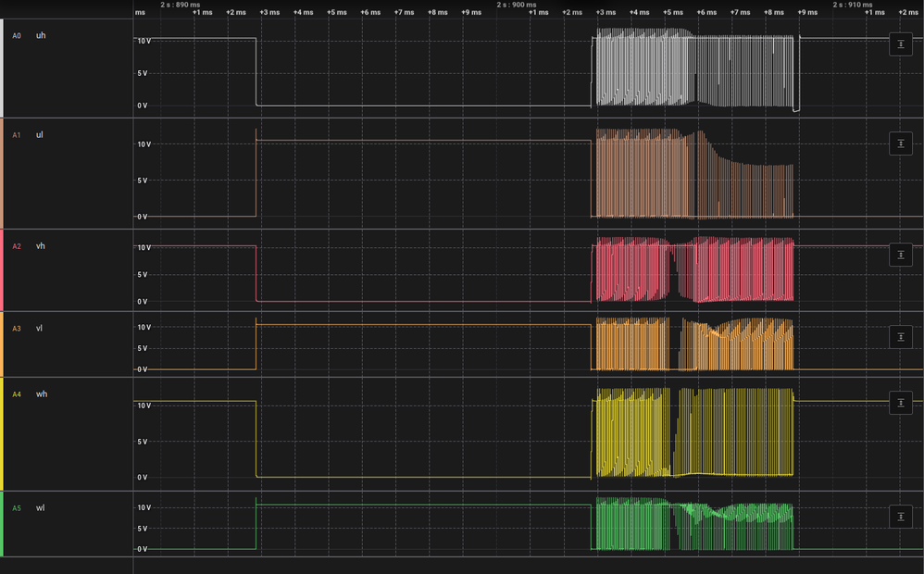
Task: Click the channel name 'uh'
Action: pos(41,35)
